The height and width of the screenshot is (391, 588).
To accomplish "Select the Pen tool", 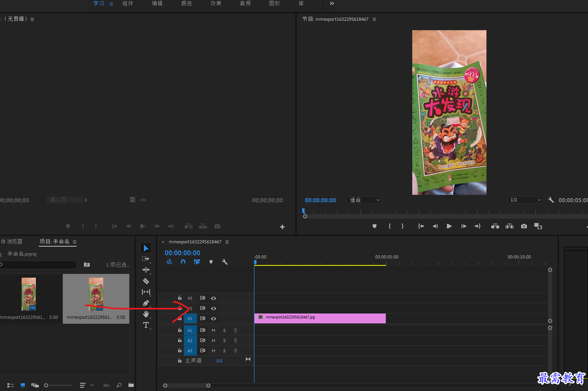I will tap(146, 303).
